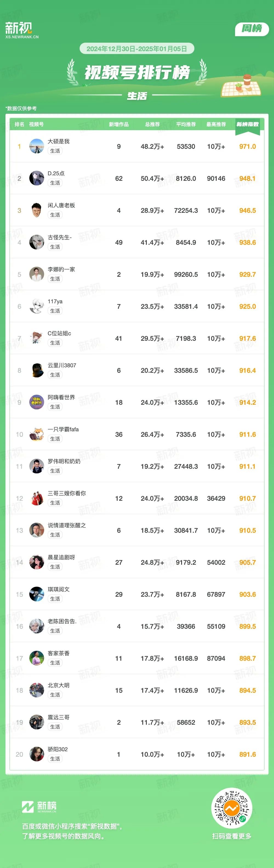Click the avatar of D.25点

36,178
